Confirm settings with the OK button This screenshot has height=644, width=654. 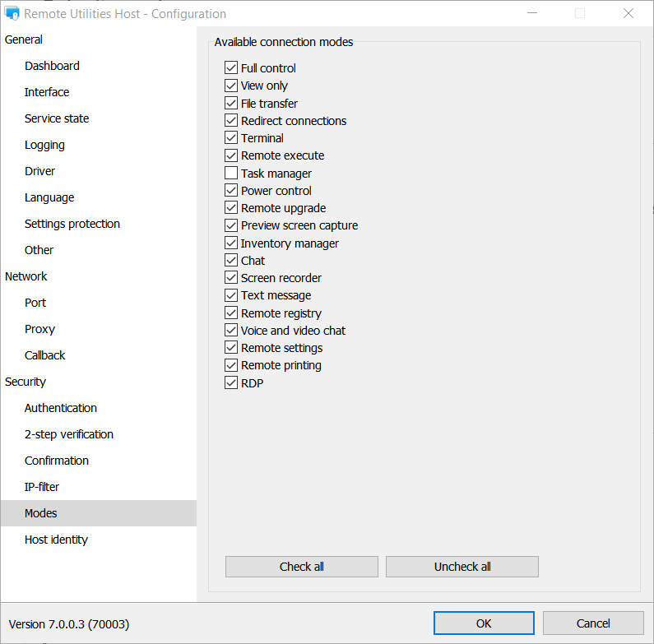point(484,623)
